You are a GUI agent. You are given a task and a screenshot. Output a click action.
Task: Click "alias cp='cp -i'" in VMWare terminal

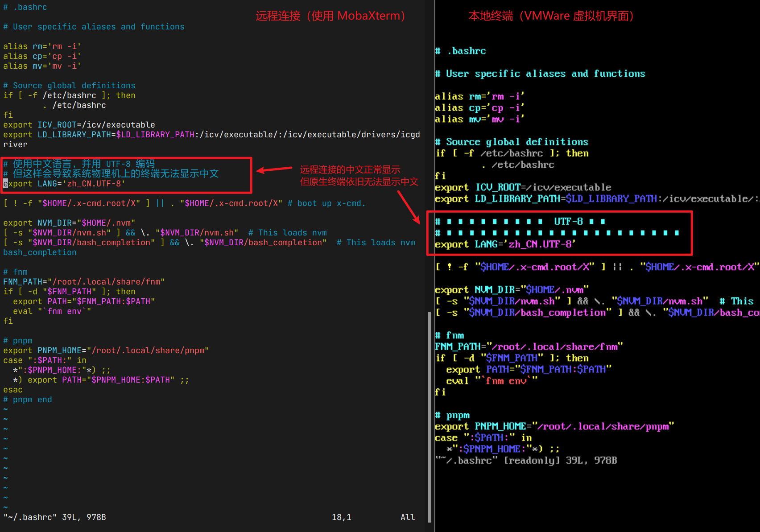pos(479,108)
